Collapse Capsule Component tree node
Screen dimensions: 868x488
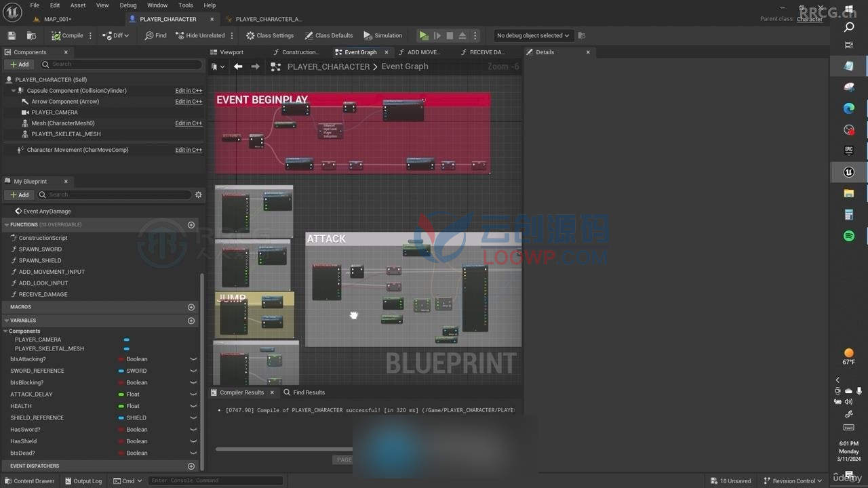[14, 91]
